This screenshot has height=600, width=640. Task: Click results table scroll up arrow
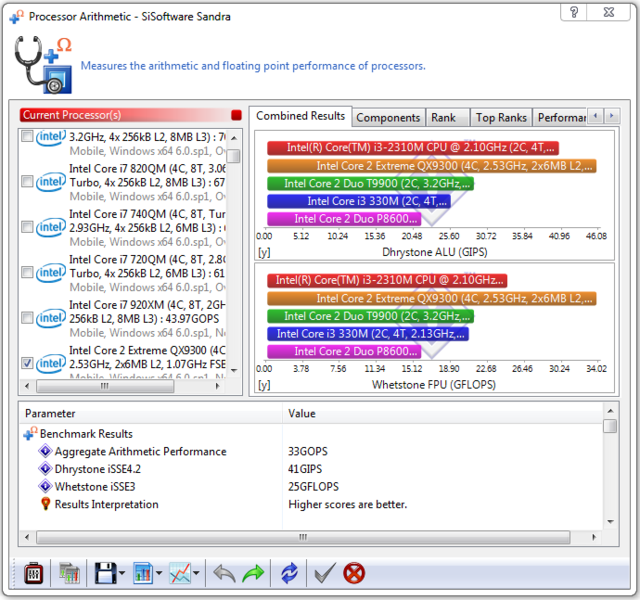click(611, 411)
